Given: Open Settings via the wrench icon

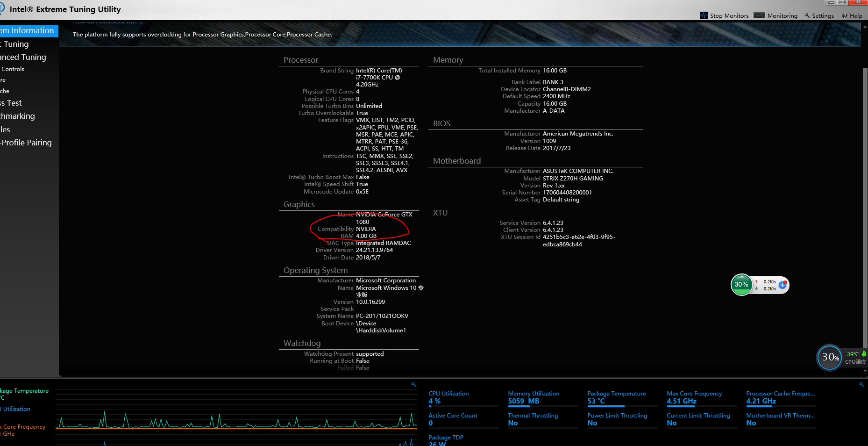Looking at the screenshot, I should tap(807, 15).
